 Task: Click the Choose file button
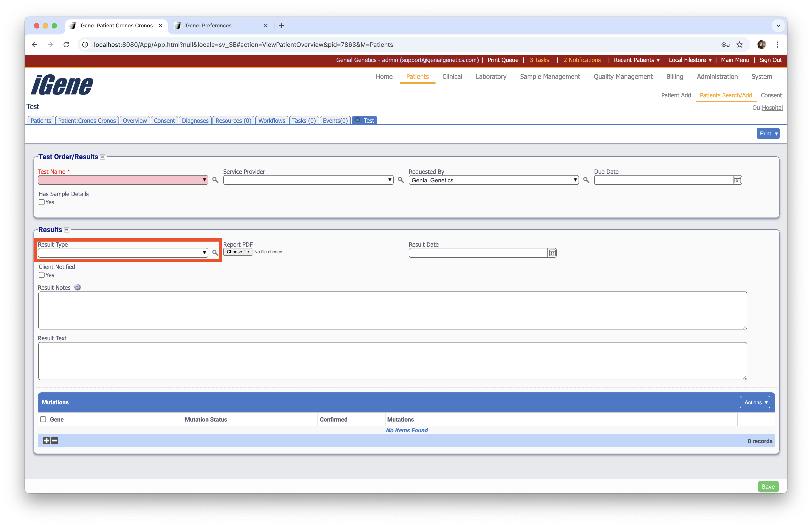tap(237, 252)
